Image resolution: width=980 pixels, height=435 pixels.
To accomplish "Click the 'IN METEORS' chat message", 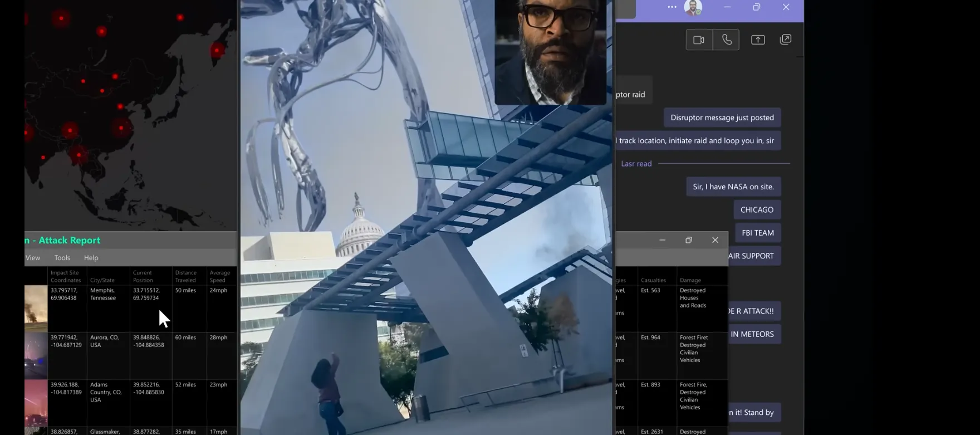I will [x=754, y=334].
